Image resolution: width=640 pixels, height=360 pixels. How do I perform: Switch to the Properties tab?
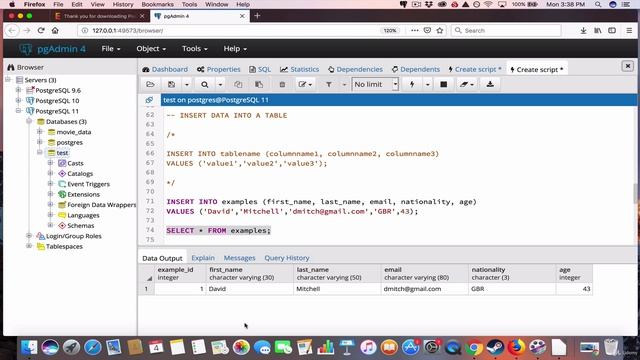click(x=218, y=69)
